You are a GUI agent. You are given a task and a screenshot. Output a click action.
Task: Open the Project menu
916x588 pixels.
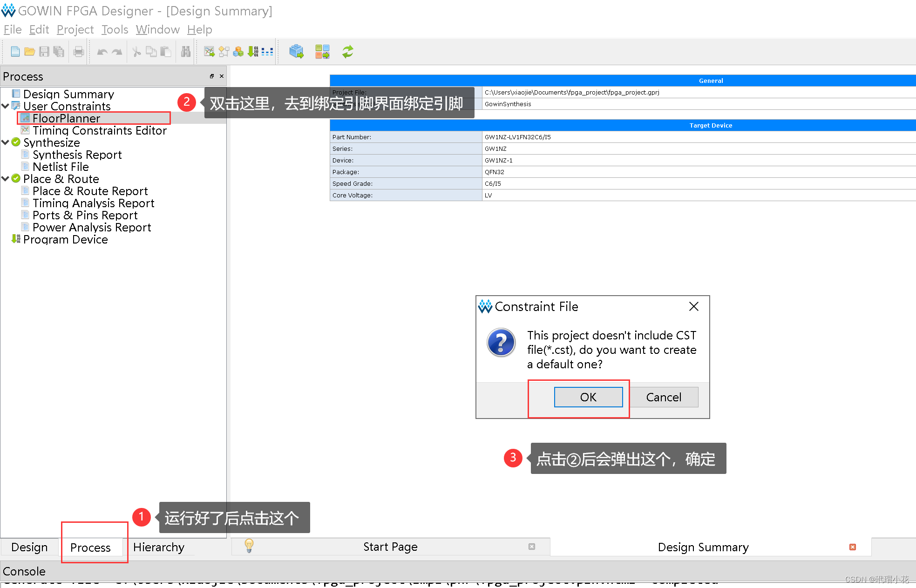pyautogui.click(x=75, y=30)
